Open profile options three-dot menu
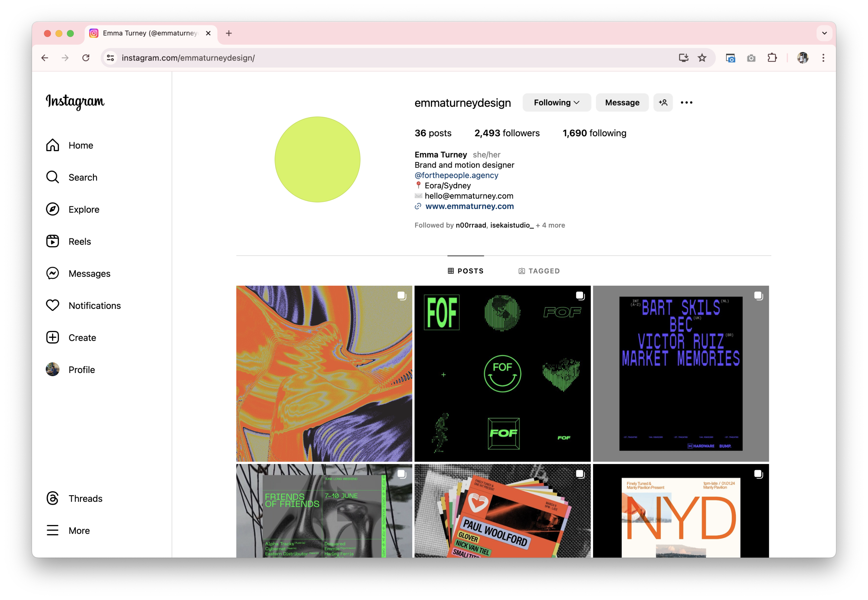The height and width of the screenshot is (600, 868). (686, 103)
